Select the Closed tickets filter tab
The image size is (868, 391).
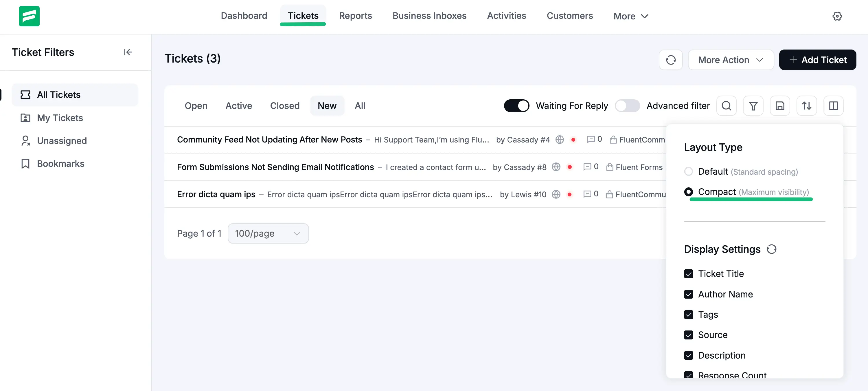[x=285, y=106]
